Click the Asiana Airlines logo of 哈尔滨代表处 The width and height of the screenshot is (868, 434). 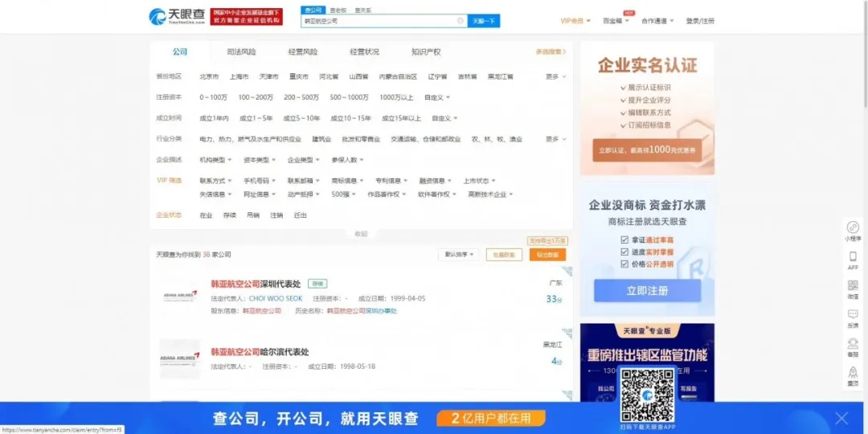[x=180, y=358]
